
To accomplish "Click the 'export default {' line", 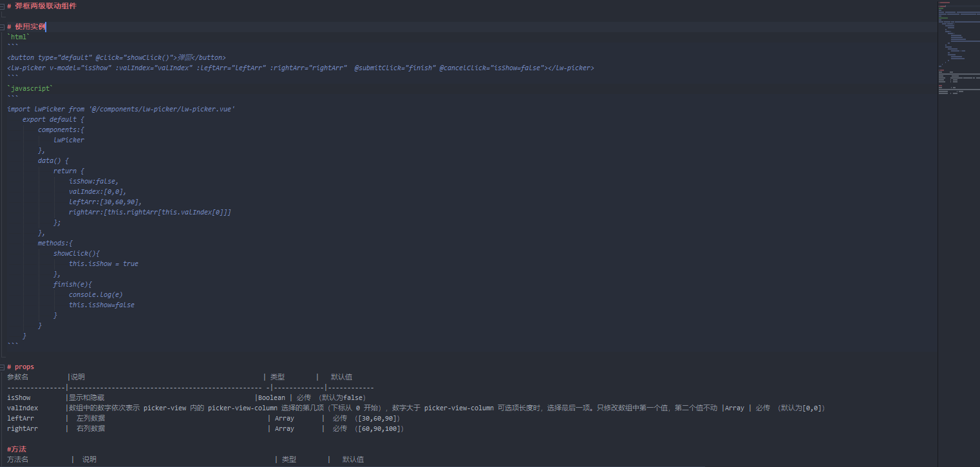I will (53, 119).
